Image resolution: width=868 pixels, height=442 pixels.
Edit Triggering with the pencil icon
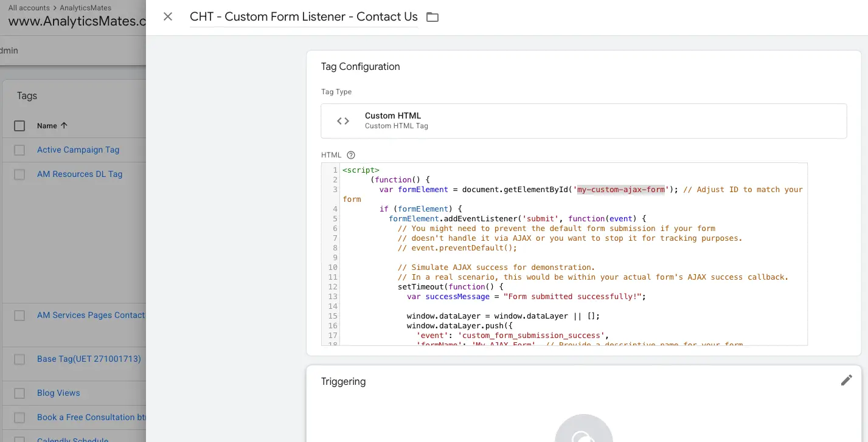[x=846, y=380]
